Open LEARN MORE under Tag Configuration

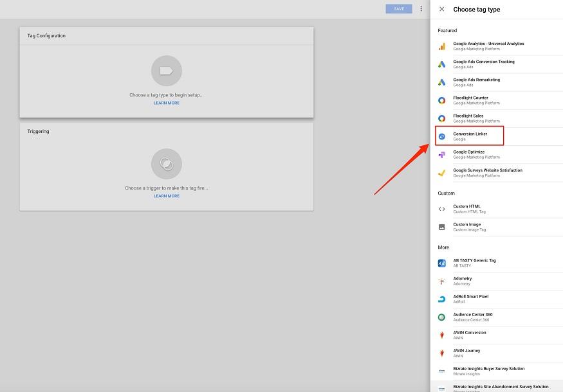(x=166, y=102)
